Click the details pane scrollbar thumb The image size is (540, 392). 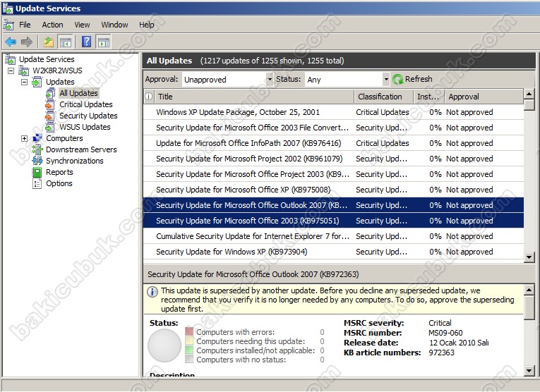click(529, 308)
